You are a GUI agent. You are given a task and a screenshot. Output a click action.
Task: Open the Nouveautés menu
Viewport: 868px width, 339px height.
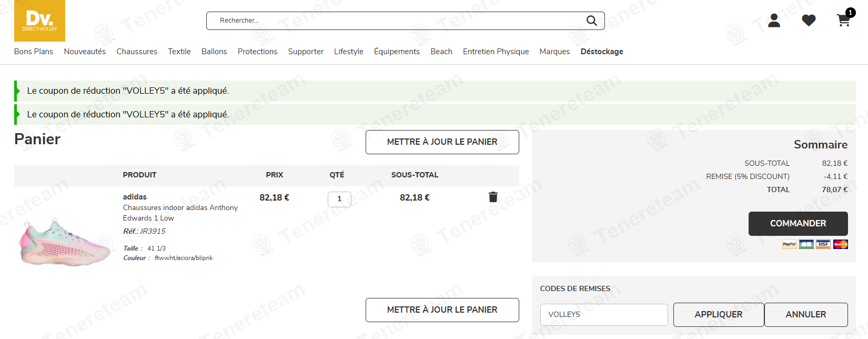coord(85,52)
